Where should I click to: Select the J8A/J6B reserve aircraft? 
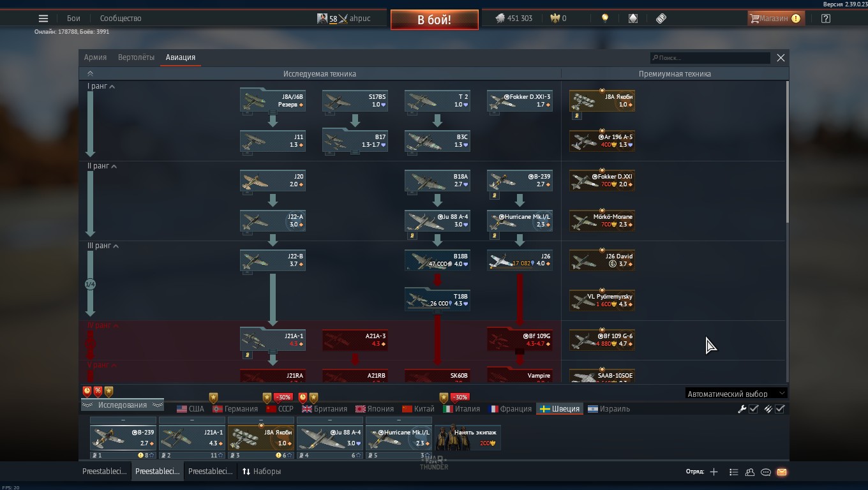[x=273, y=100]
